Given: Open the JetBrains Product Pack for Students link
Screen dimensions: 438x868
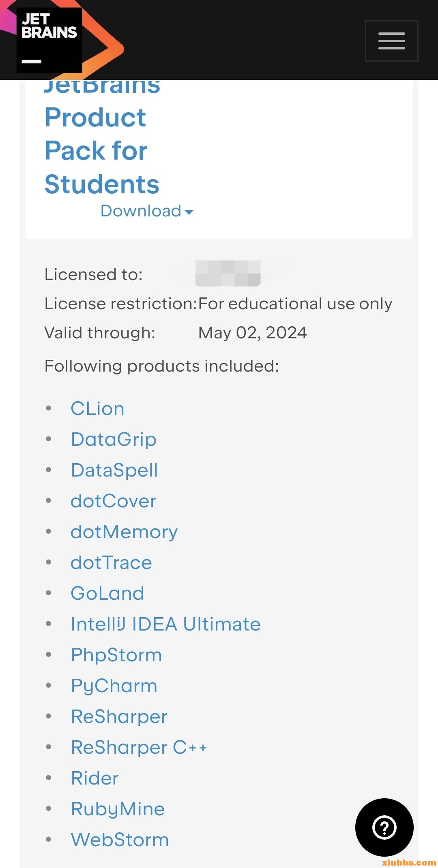Looking at the screenshot, I should click(101, 151).
